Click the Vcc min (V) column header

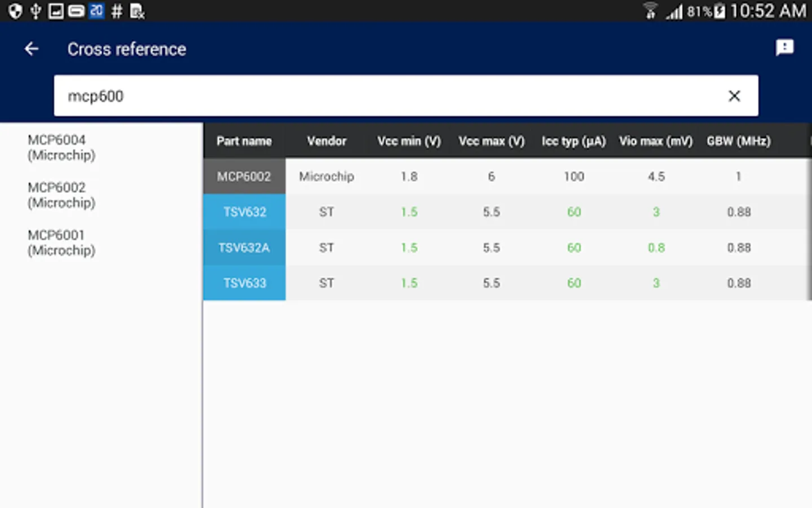point(409,141)
